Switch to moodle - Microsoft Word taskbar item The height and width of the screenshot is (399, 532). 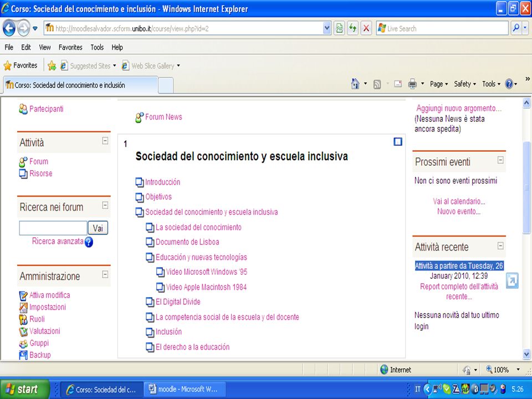pos(185,389)
